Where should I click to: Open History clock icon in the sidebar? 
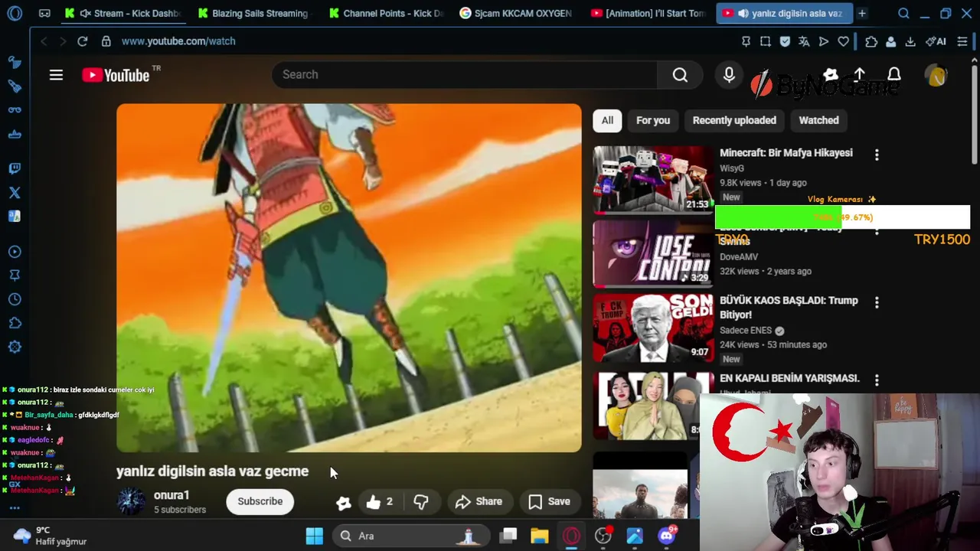(x=15, y=299)
